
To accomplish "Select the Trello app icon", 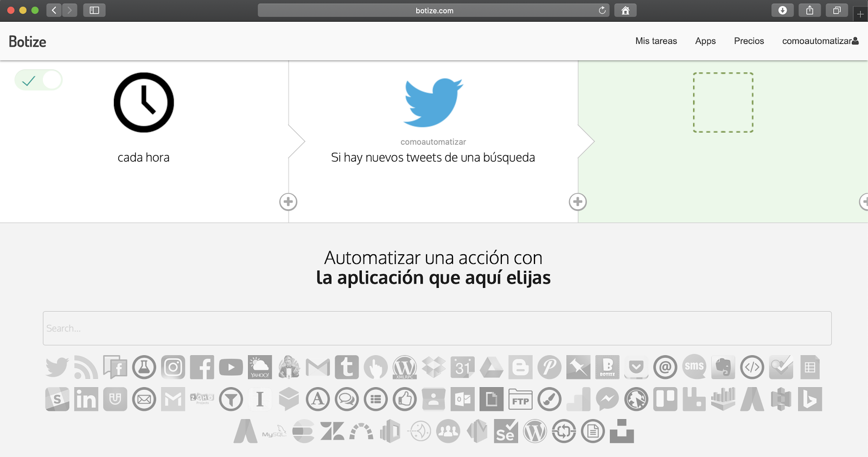I will pos(666,400).
